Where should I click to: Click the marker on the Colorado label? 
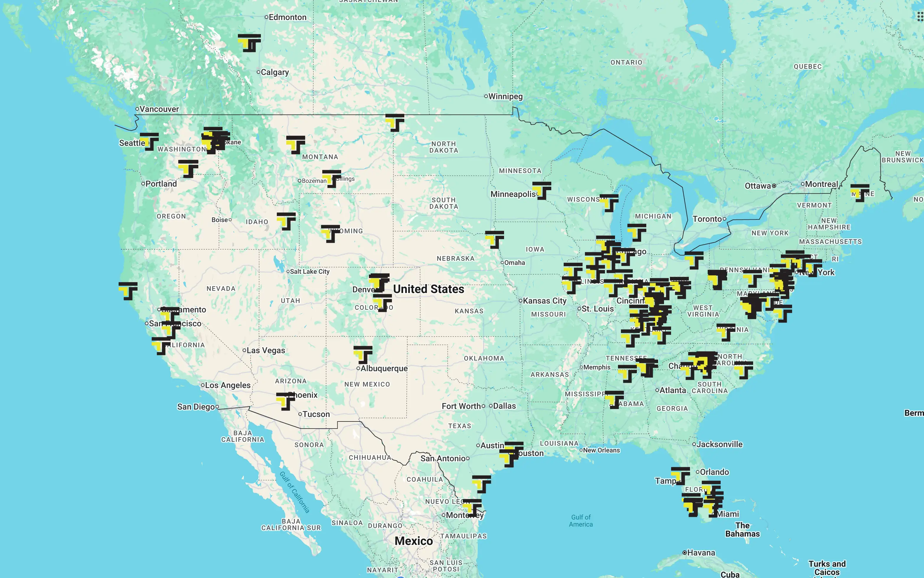point(382,303)
